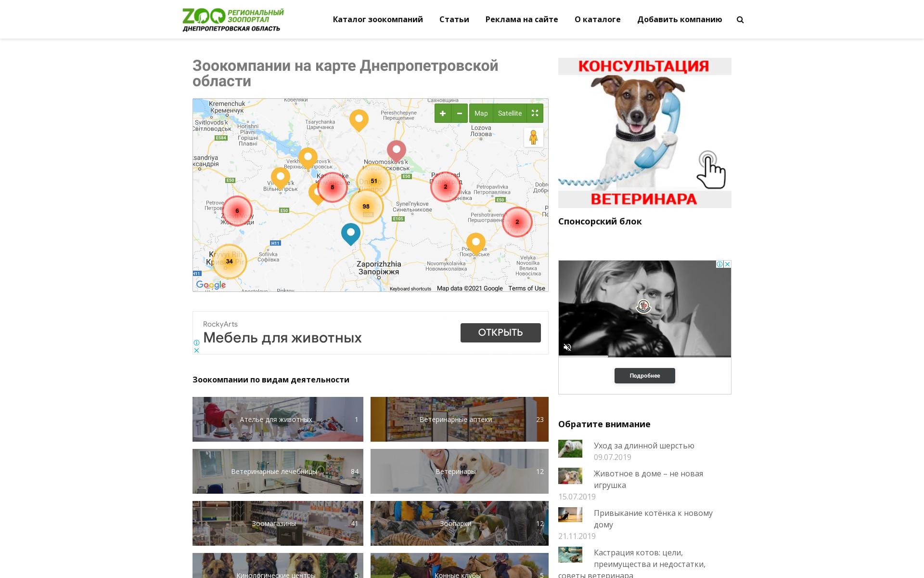The width and height of the screenshot is (924, 578).
Task: Click the muted sound icon on video ad
Action: (x=567, y=347)
